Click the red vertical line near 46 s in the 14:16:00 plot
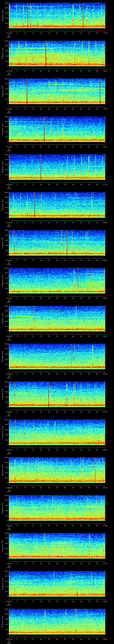This screenshot has height=644, width=114. pyautogui.click(x=83, y=16)
